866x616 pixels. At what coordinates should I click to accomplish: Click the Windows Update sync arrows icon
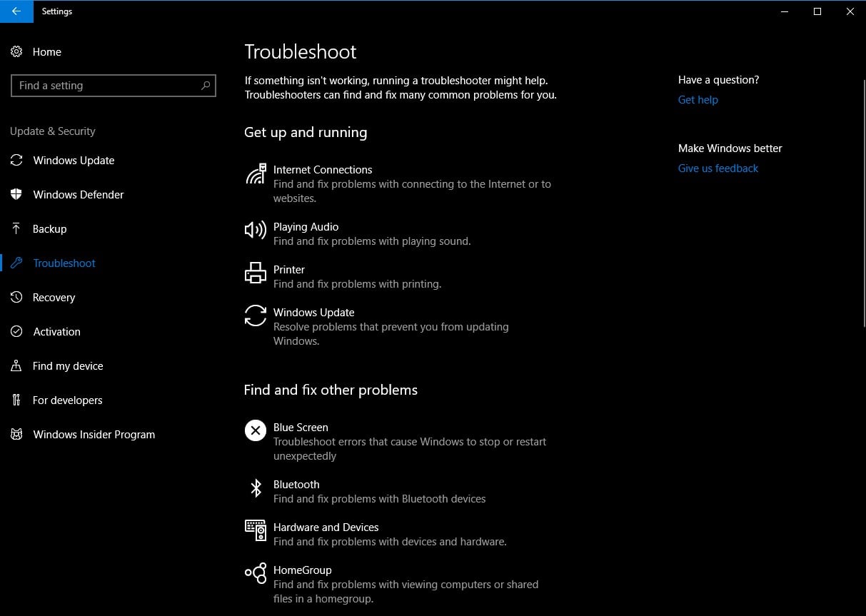click(x=255, y=315)
